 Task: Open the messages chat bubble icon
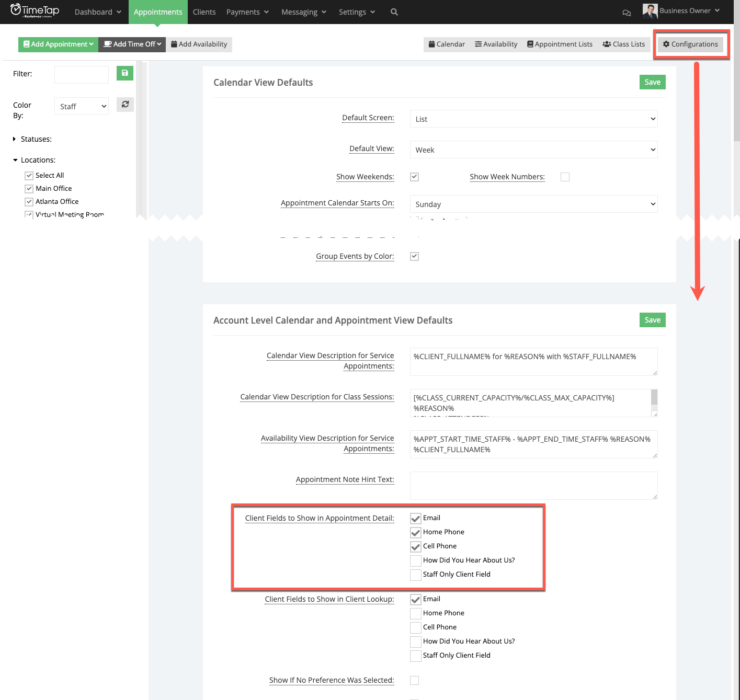pos(627,12)
